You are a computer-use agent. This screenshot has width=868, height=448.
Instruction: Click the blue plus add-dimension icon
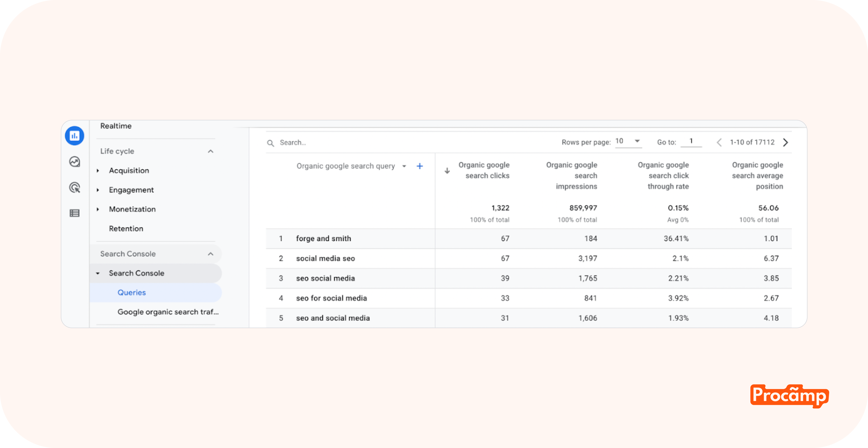[420, 166]
